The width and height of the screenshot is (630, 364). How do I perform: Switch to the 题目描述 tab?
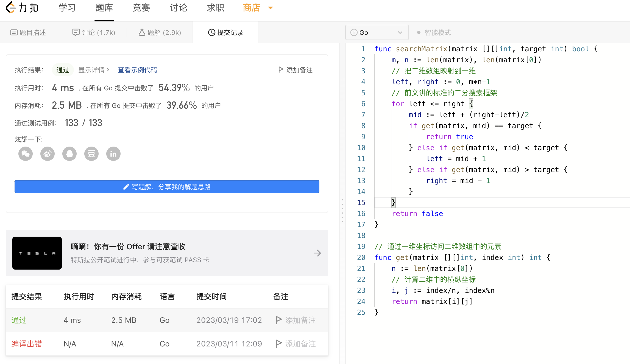[28, 33]
